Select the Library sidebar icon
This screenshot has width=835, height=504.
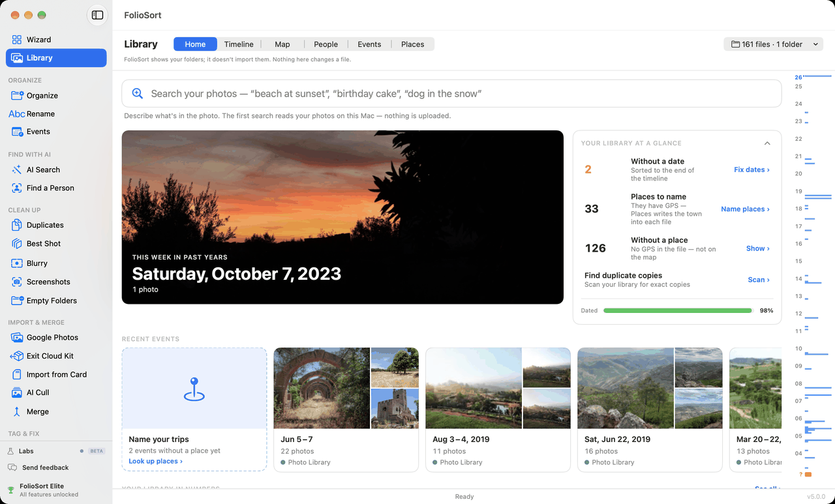(17, 58)
